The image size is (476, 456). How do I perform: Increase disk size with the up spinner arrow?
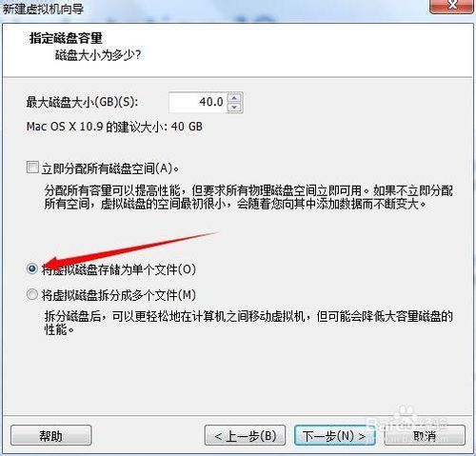coord(234,97)
